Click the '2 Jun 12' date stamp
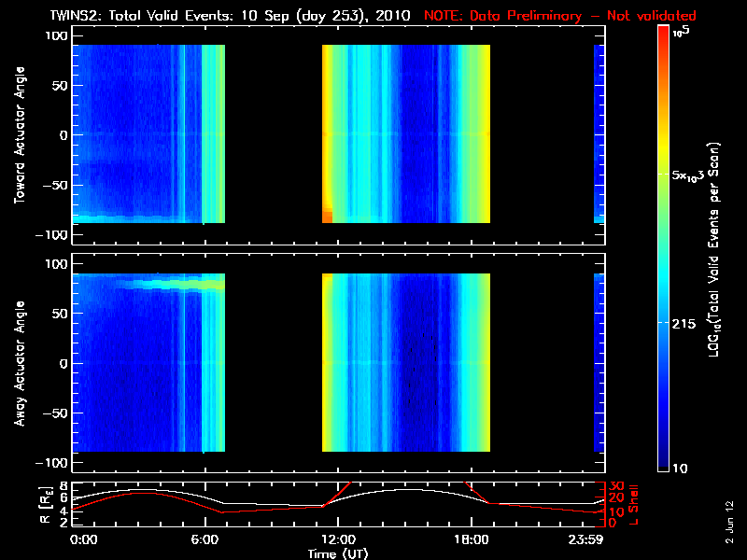The image size is (747, 560). 729,522
